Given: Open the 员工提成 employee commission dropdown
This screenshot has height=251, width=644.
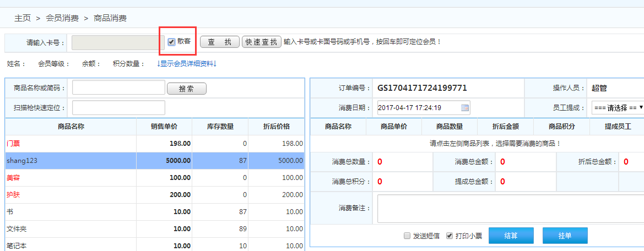Looking at the screenshot, I should [617, 108].
